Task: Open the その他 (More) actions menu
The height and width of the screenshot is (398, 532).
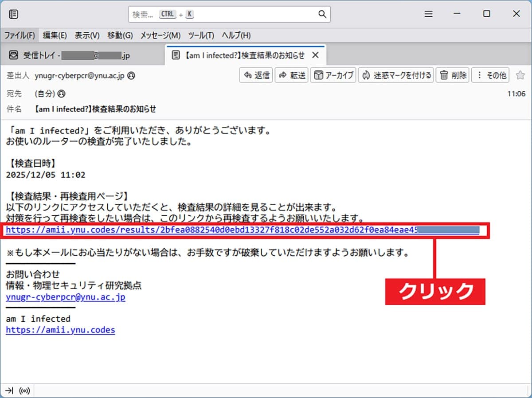Action: pyautogui.click(x=490, y=75)
